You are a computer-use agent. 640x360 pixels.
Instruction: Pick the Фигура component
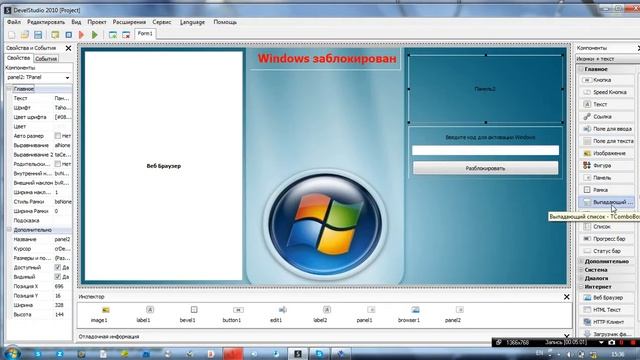click(x=607, y=166)
